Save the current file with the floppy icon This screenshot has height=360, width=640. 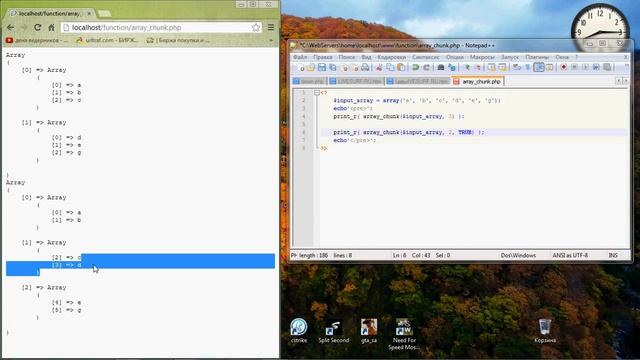coord(322,67)
